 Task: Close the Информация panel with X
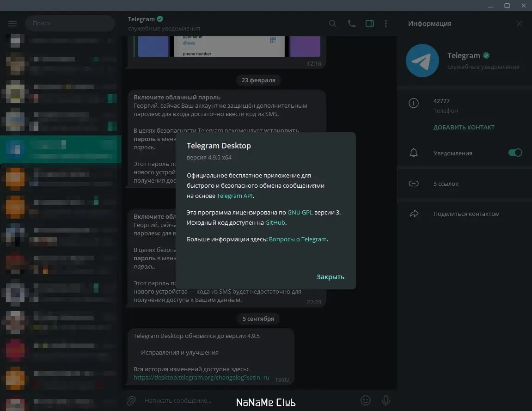pos(520,24)
